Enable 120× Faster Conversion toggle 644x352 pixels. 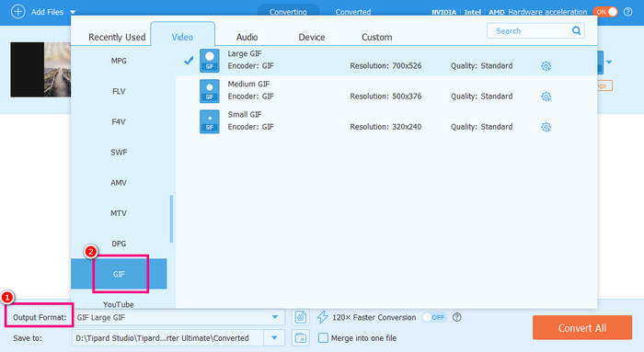tap(434, 317)
